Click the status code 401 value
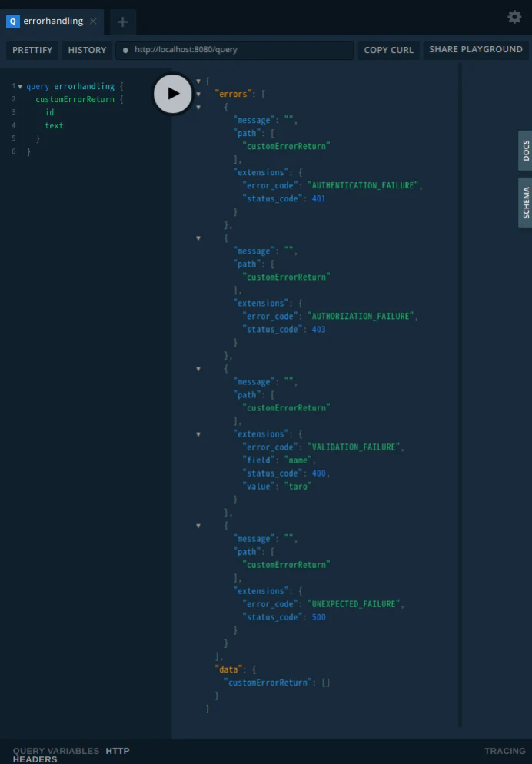Screen dimensions: 532x764 click(318, 199)
